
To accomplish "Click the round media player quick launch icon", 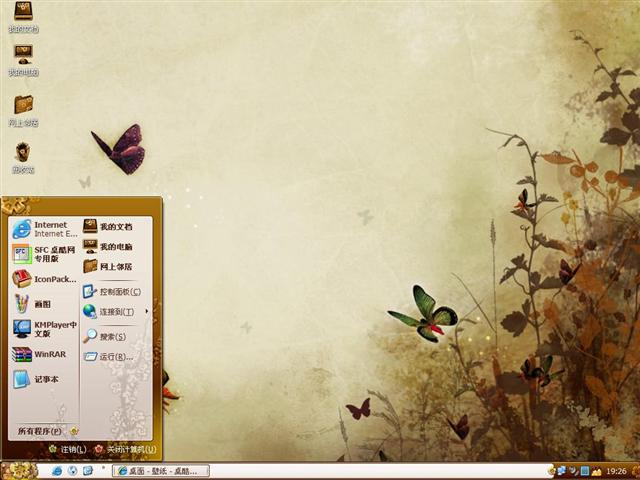I will (72, 471).
